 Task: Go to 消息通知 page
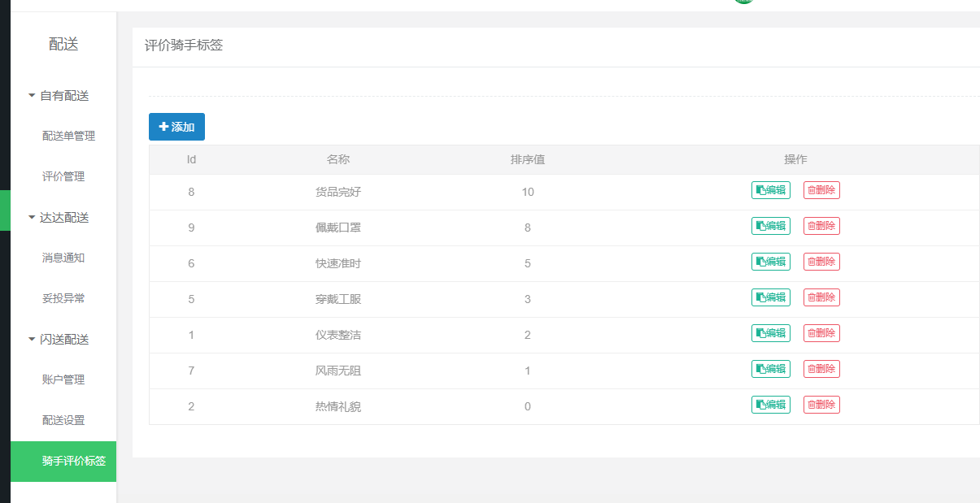pyautogui.click(x=63, y=258)
